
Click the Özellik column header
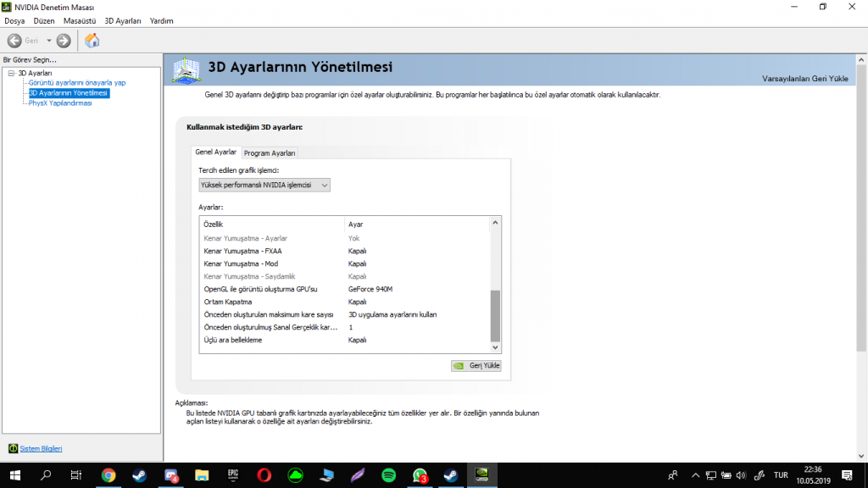tap(272, 224)
